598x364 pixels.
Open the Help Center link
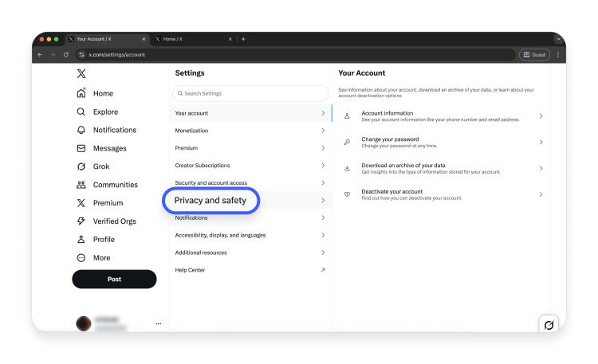click(x=250, y=270)
